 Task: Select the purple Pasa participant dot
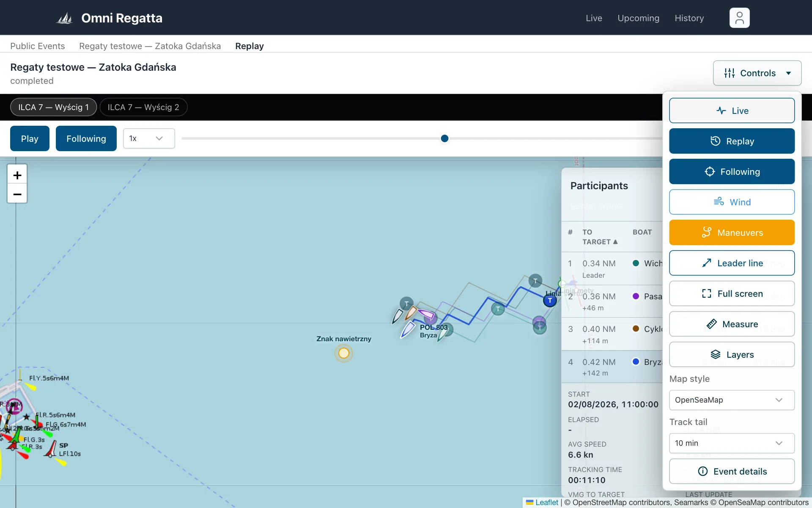636,296
